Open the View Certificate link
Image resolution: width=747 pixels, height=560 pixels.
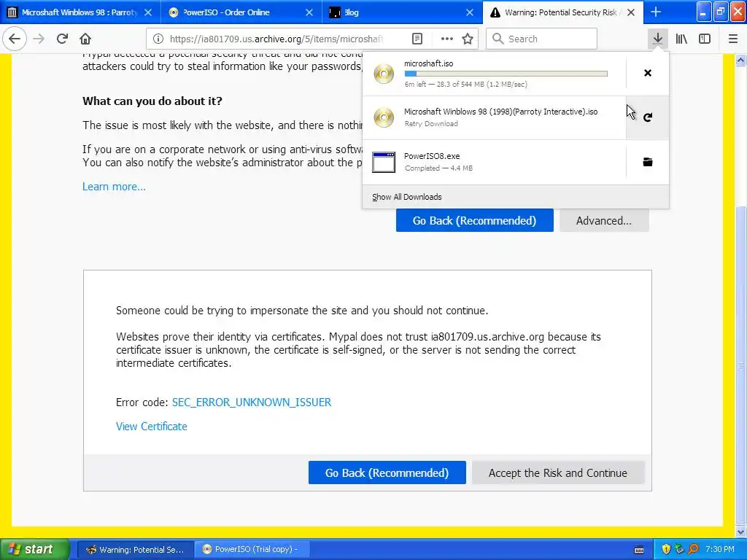tap(152, 427)
